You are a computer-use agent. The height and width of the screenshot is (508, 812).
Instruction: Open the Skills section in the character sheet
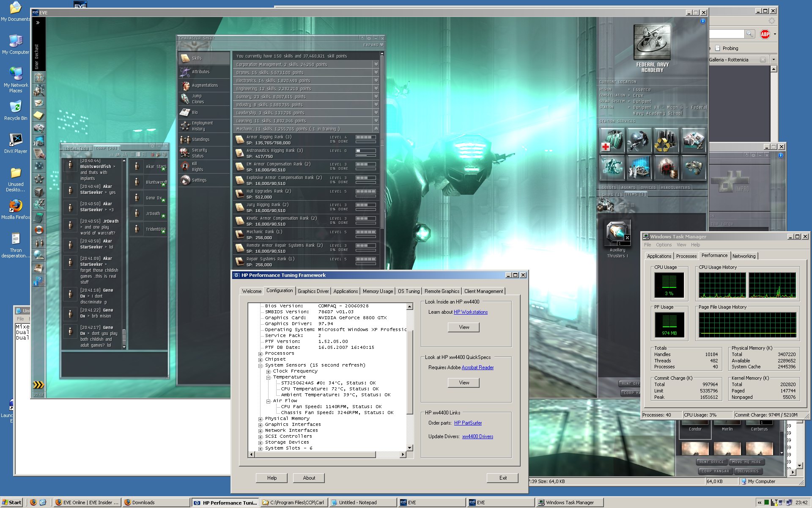coord(196,58)
